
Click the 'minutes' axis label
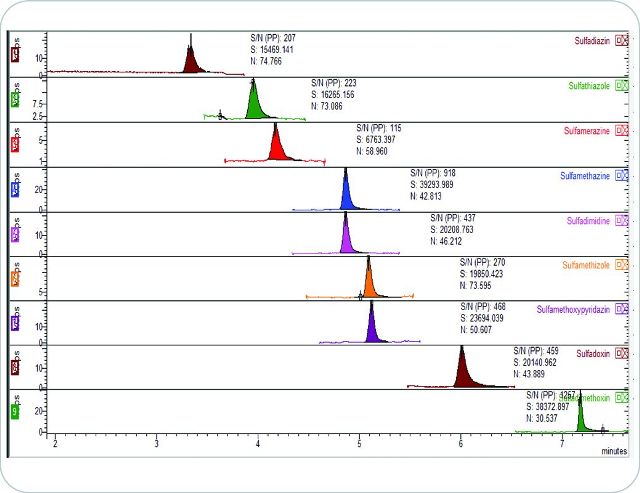pyautogui.click(x=614, y=451)
